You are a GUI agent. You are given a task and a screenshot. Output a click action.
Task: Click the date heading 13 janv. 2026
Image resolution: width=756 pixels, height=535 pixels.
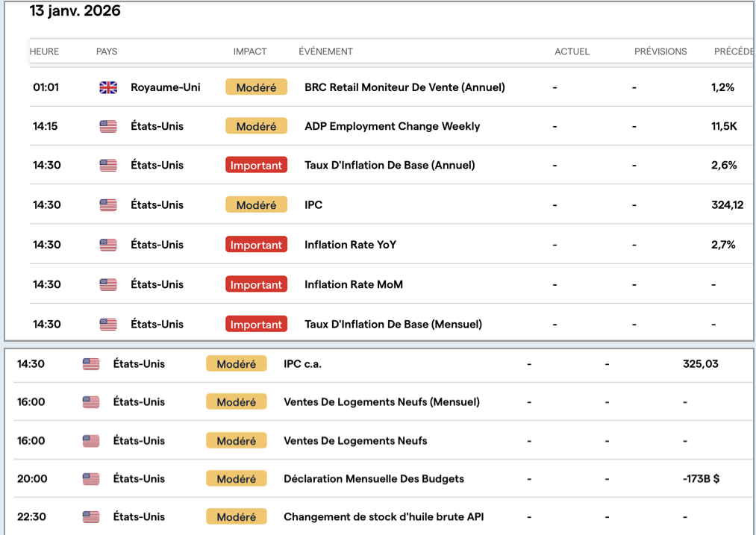[x=75, y=10]
